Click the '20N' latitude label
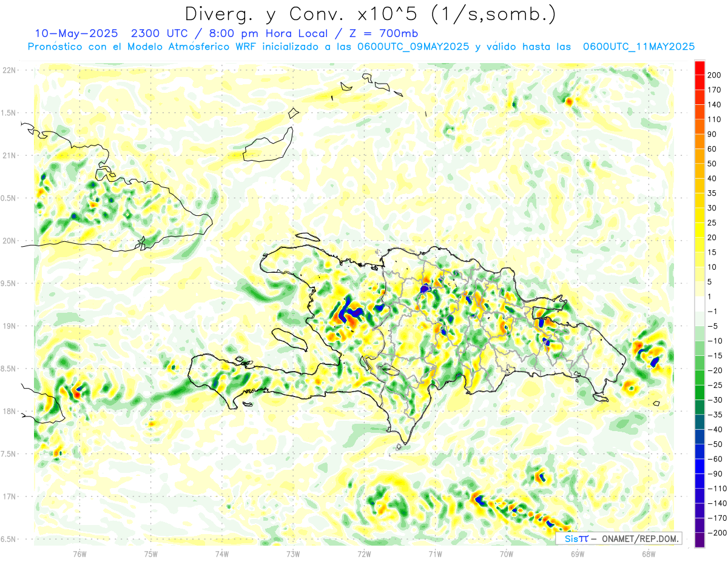Screen dimensions: 728x562 [10, 241]
